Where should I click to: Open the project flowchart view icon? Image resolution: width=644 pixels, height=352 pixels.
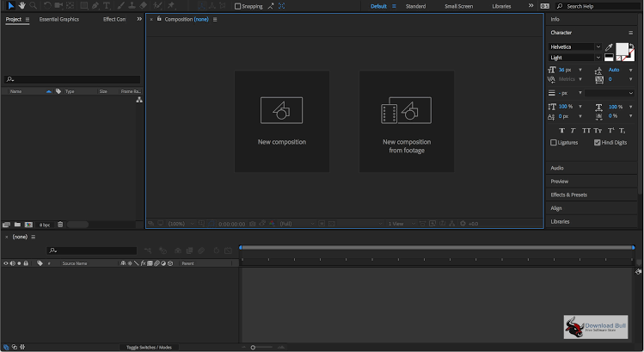[139, 100]
